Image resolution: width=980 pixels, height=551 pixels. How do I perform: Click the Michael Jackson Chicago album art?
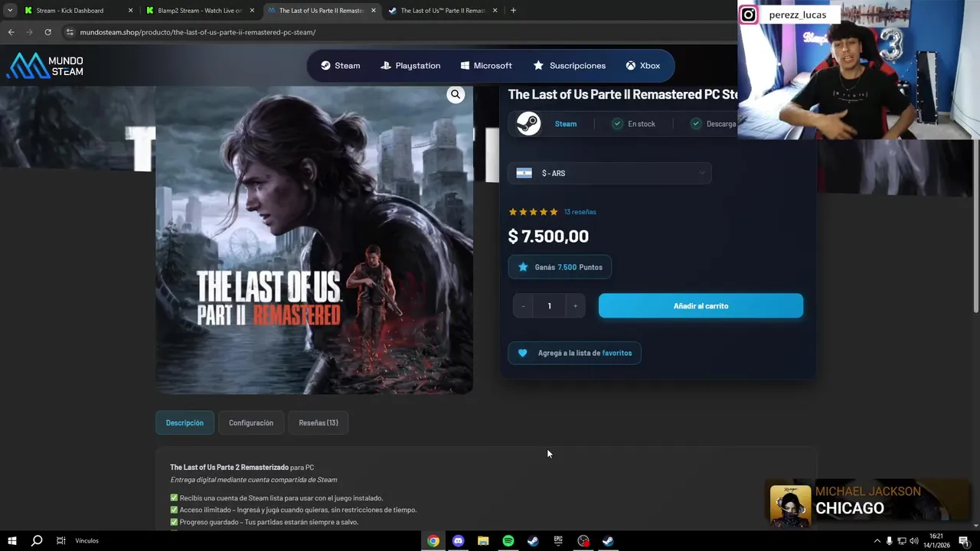790,506
